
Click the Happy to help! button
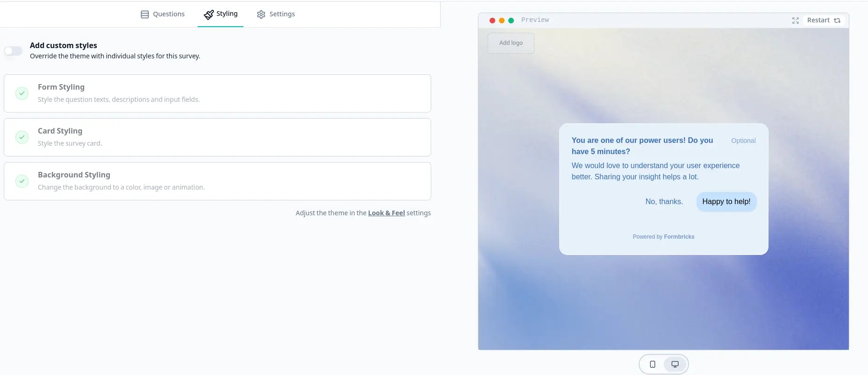[726, 202]
